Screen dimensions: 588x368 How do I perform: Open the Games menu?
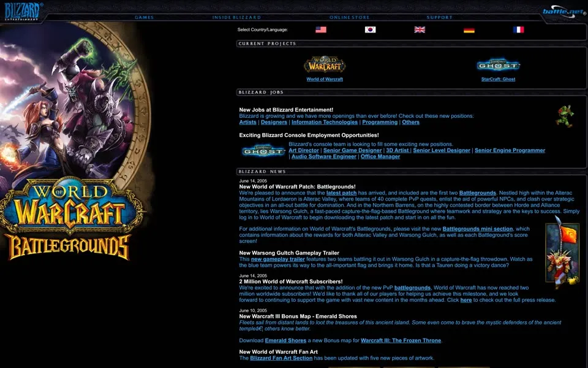pos(144,17)
